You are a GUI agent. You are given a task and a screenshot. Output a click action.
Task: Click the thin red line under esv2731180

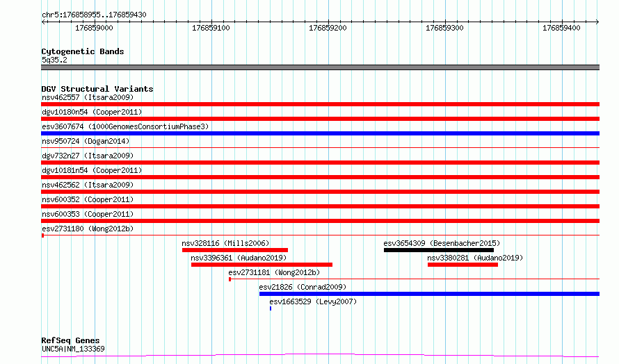[x=320, y=235]
